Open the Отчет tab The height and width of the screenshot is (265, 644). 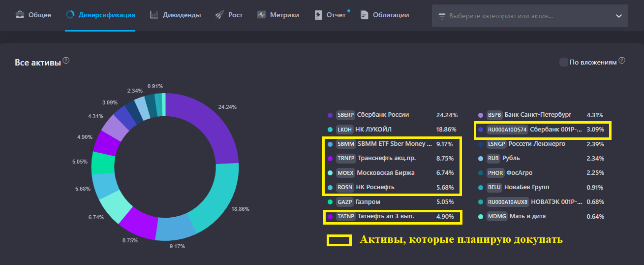click(x=330, y=15)
